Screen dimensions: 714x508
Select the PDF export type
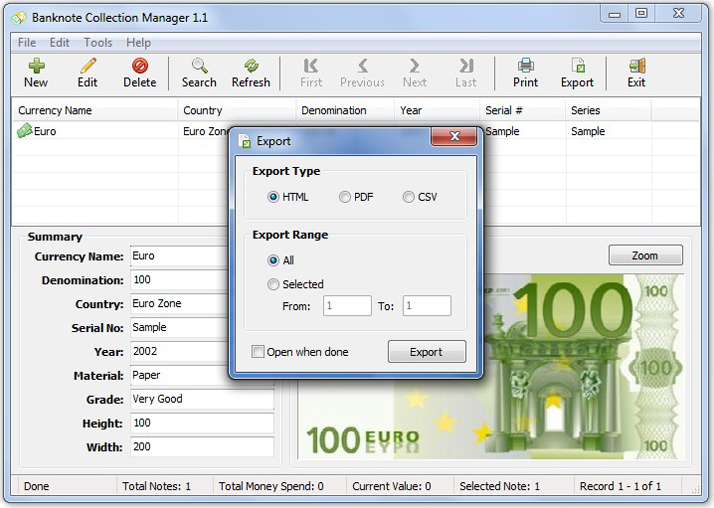point(345,198)
